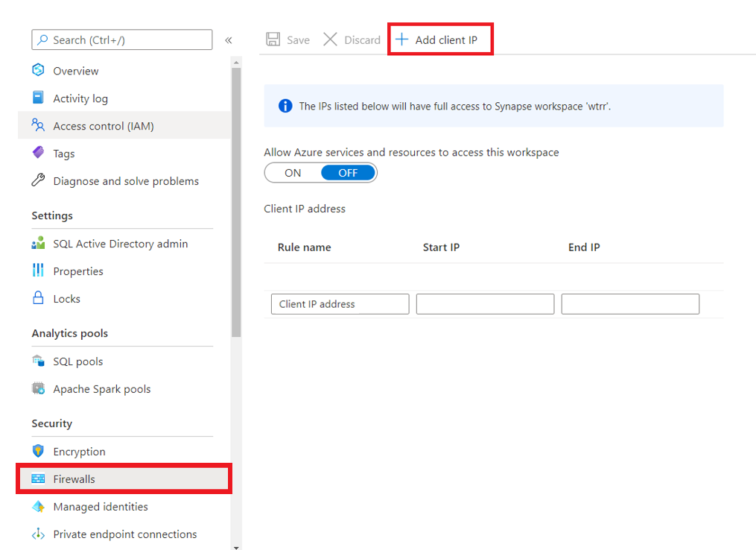Click the Rule name input field

340,304
